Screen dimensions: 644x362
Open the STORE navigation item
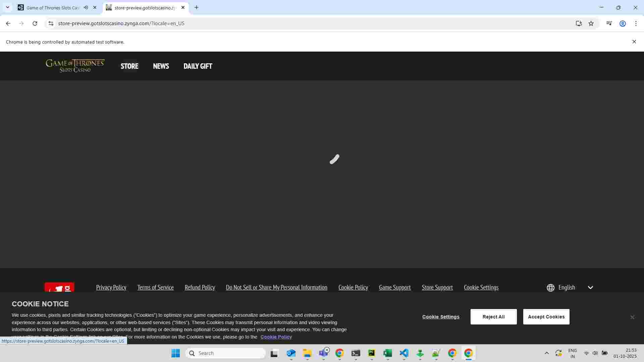[x=129, y=66]
